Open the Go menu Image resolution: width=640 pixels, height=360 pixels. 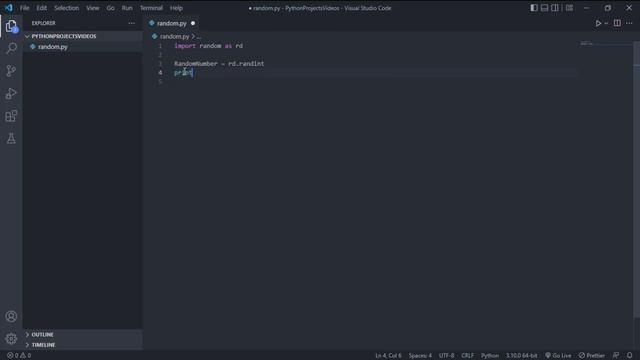pyautogui.click(x=110, y=8)
